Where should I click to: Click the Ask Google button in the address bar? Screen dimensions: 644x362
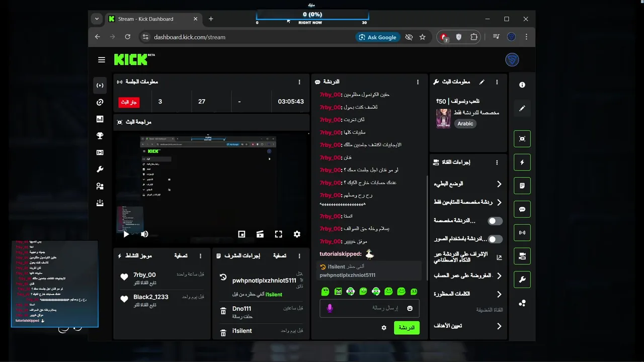click(x=377, y=37)
